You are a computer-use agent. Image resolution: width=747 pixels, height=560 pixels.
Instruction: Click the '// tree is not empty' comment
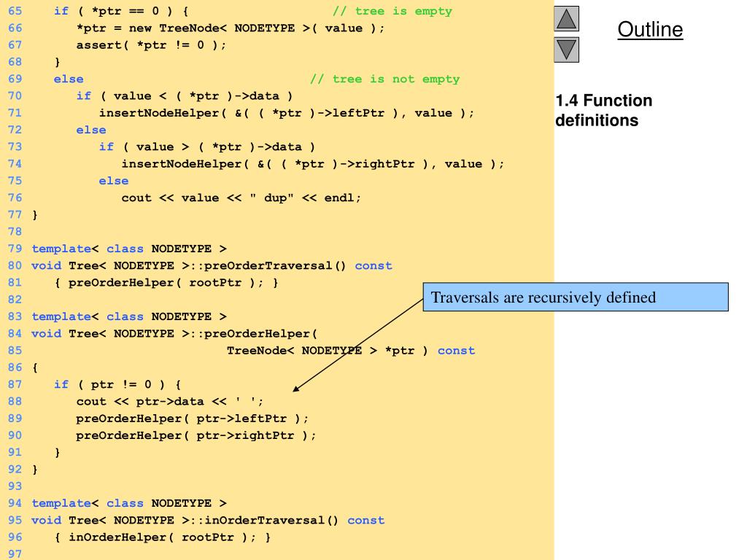click(384, 79)
